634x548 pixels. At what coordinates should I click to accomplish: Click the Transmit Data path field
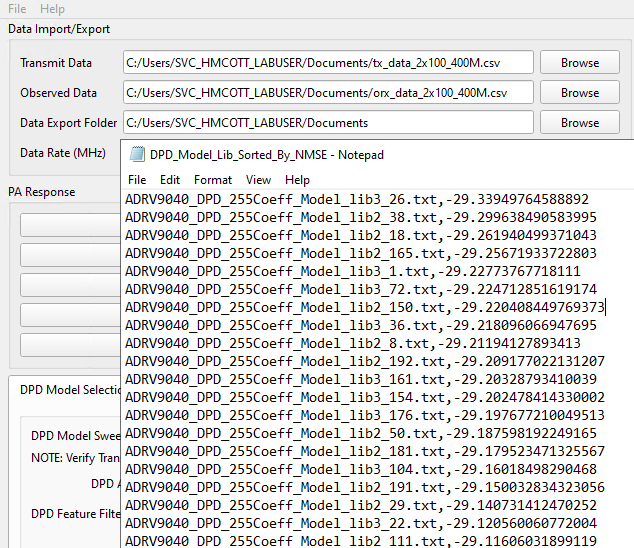[327, 62]
